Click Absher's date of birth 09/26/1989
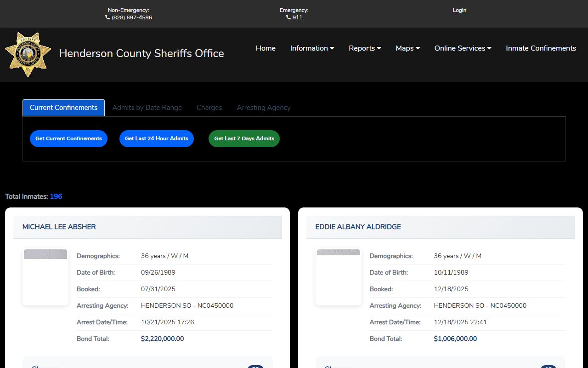This screenshot has width=588, height=368. (158, 272)
